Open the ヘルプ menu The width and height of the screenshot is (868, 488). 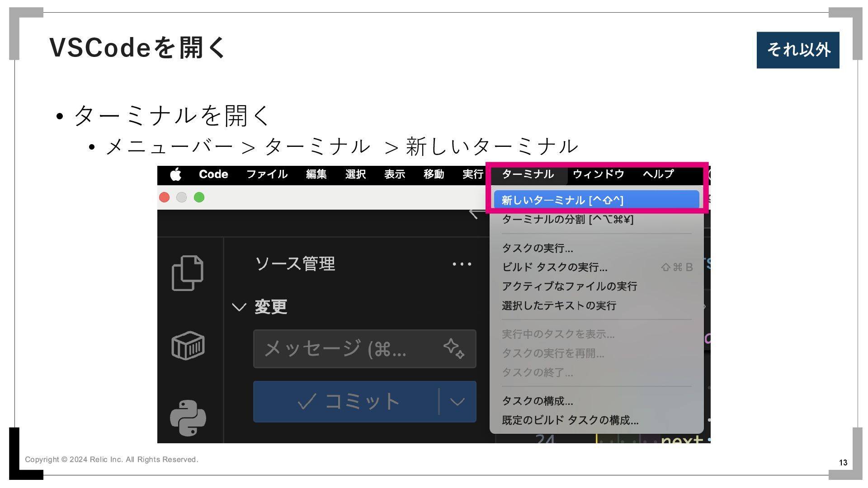[658, 174]
